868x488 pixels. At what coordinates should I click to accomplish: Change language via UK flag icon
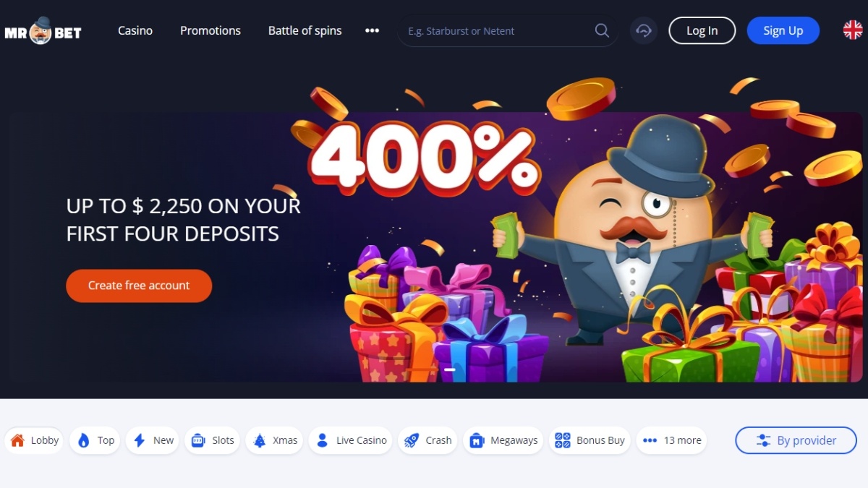(853, 30)
